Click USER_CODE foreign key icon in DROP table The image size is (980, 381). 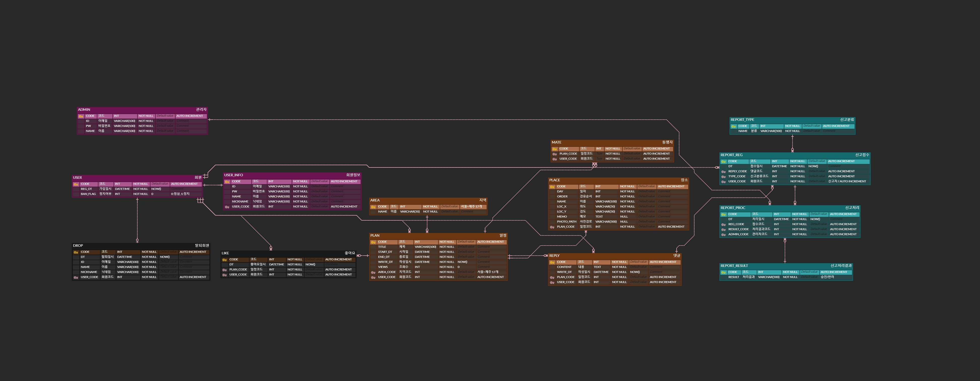(x=76, y=277)
